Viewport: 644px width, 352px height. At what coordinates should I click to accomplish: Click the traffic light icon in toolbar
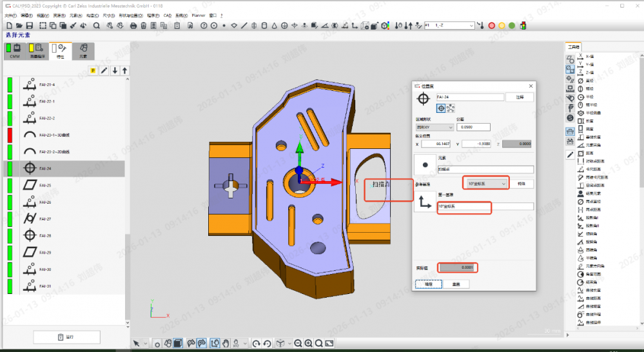pos(523,26)
